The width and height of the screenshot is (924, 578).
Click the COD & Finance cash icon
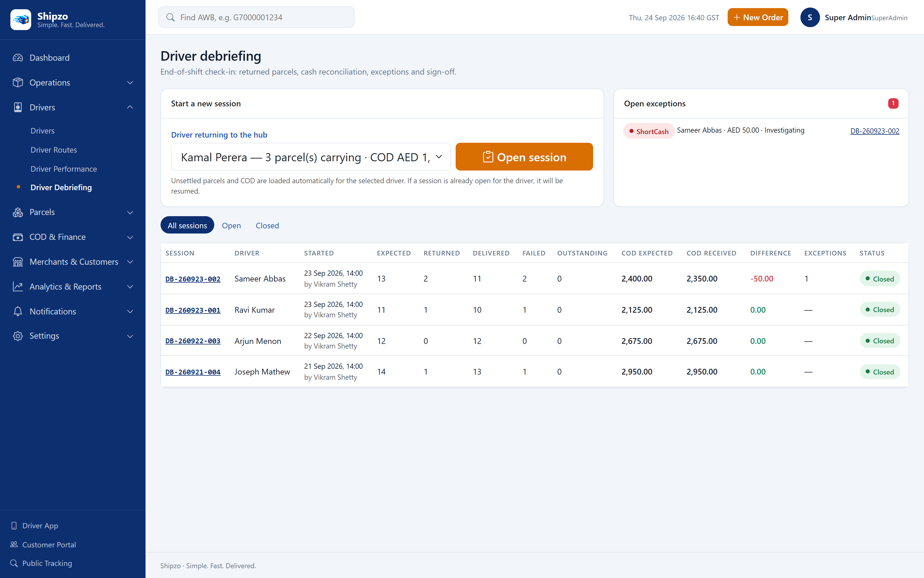(x=18, y=237)
